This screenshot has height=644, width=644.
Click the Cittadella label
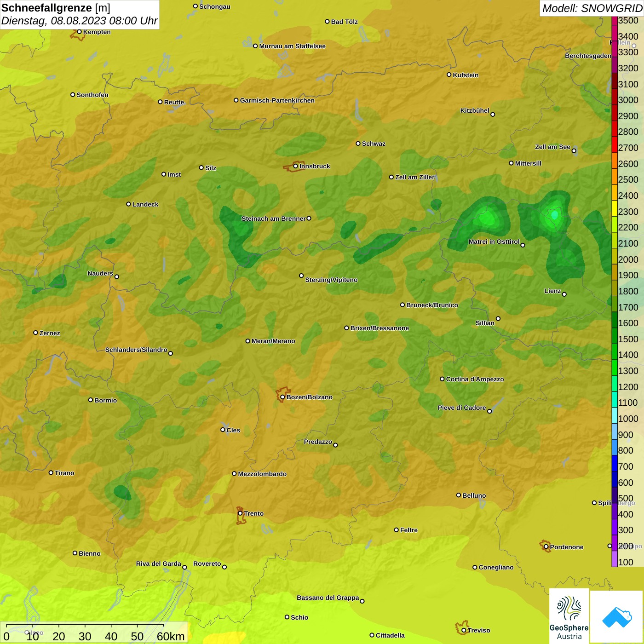390,635
